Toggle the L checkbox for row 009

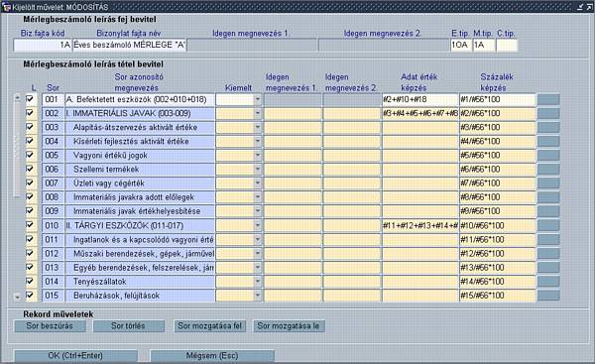coord(30,210)
